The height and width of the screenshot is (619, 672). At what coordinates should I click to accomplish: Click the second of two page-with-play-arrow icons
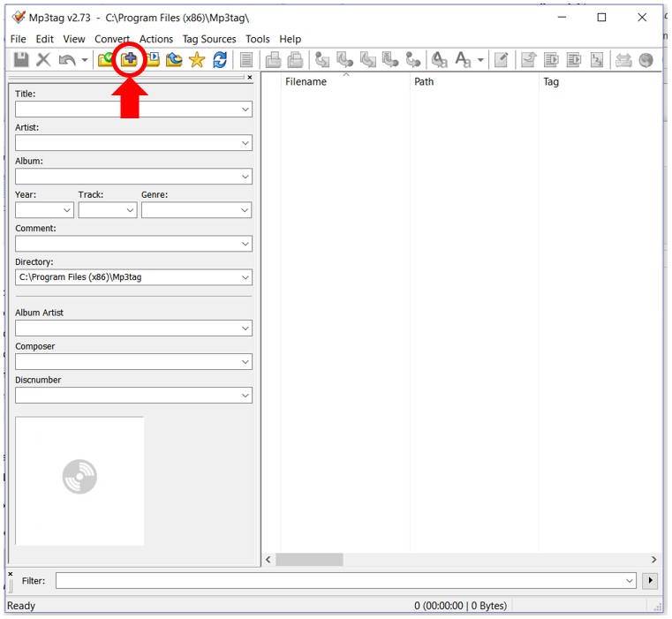coord(574,59)
